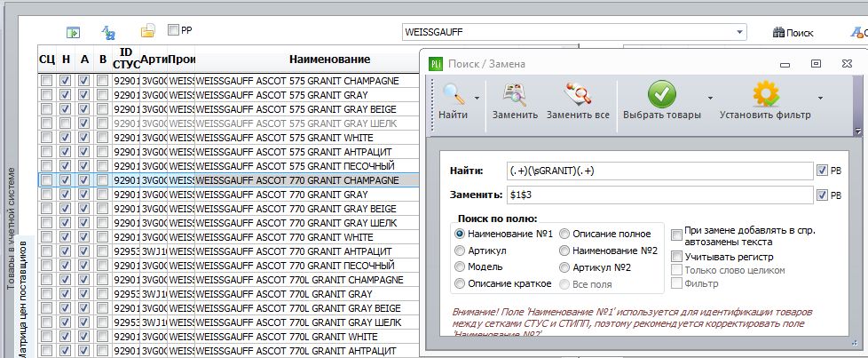Expand the Установить фильтр dropdown arrow
868x358 pixels.
click(820, 98)
